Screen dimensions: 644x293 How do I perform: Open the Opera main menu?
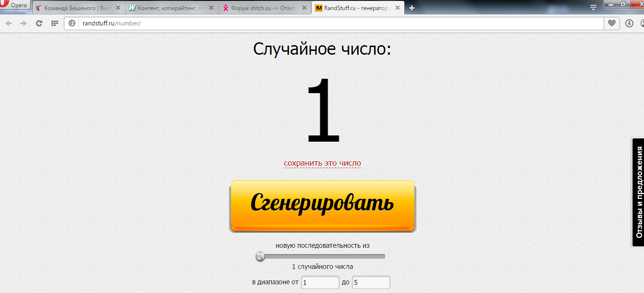pos(14,5)
